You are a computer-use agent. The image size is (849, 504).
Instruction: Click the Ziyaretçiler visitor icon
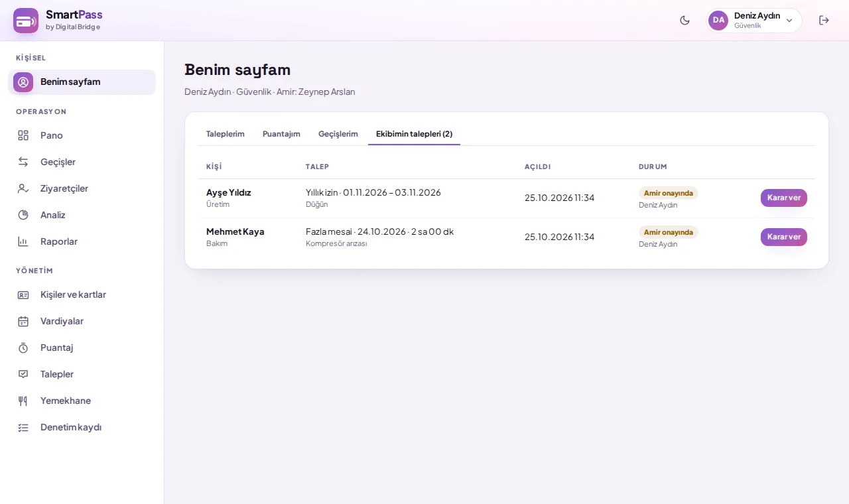[23, 188]
